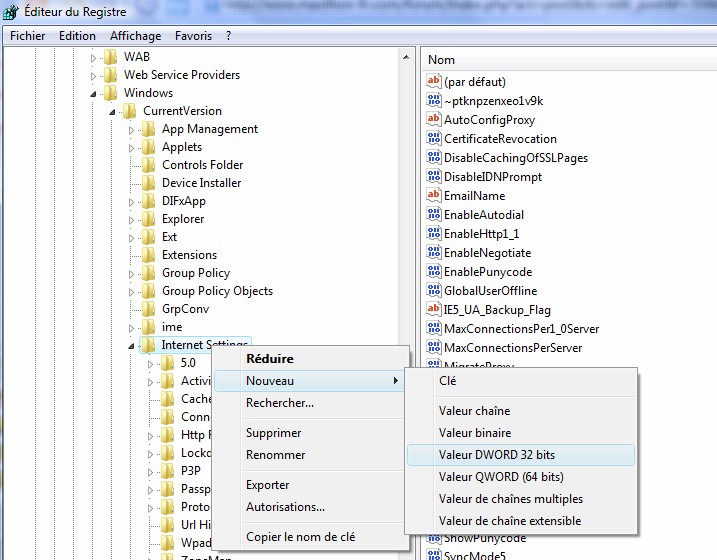Image resolution: width=717 pixels, height=560 pixels.
Task: Expand the Ext node
Action: click(131, 238)
